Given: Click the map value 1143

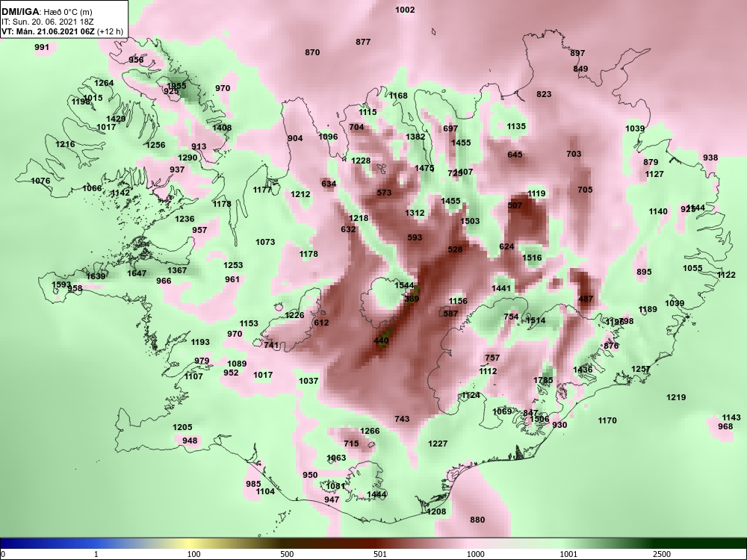Looking at the screenshot, I should 731,417.
